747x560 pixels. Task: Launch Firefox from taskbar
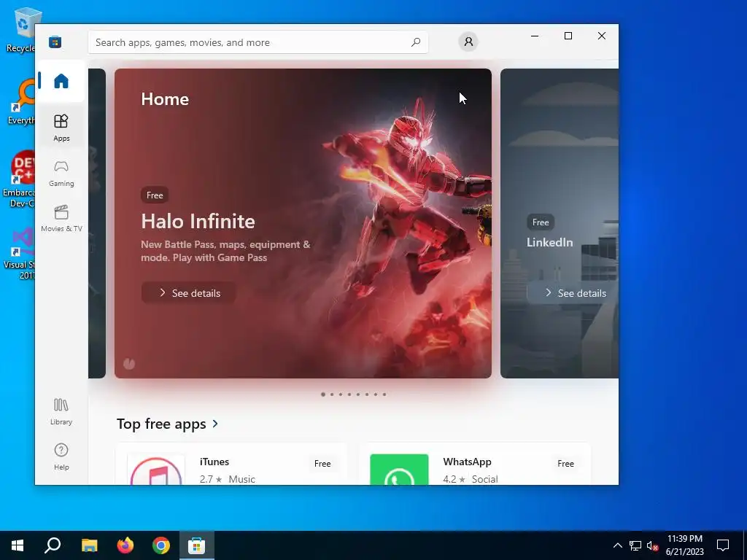pyautogui.click(x=125, y=545)
